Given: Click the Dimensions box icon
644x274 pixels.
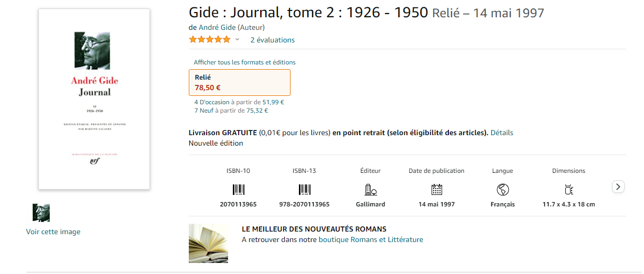Looking at the screenshot, I should [568, 190].
